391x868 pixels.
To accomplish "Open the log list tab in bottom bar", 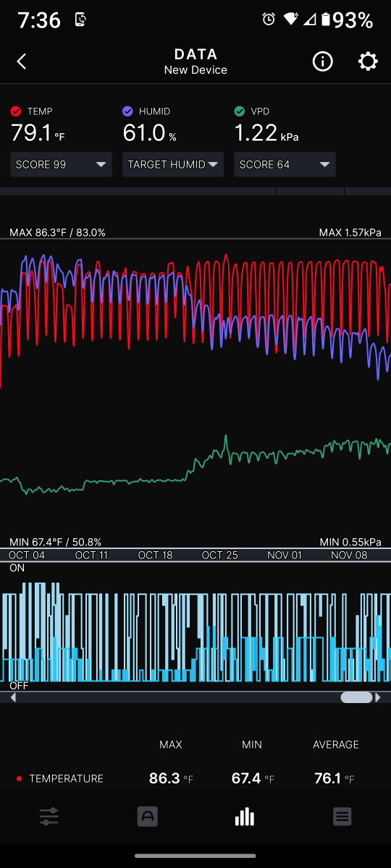I will click(342, 817).
